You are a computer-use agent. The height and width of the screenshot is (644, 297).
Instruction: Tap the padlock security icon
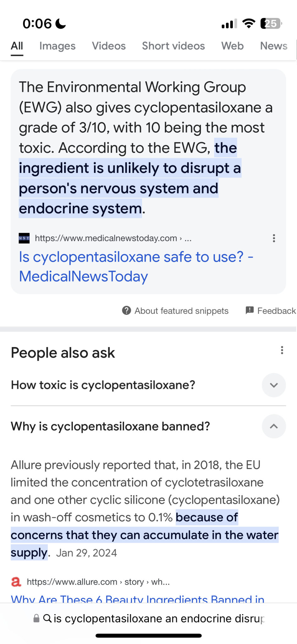pyautogui.click(x=36, y=619)
